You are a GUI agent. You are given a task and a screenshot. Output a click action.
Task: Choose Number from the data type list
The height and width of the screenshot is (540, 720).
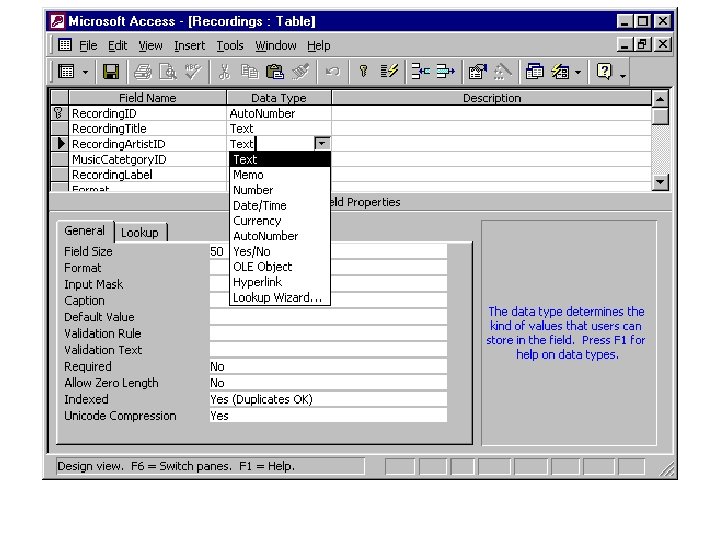(253, 190)
